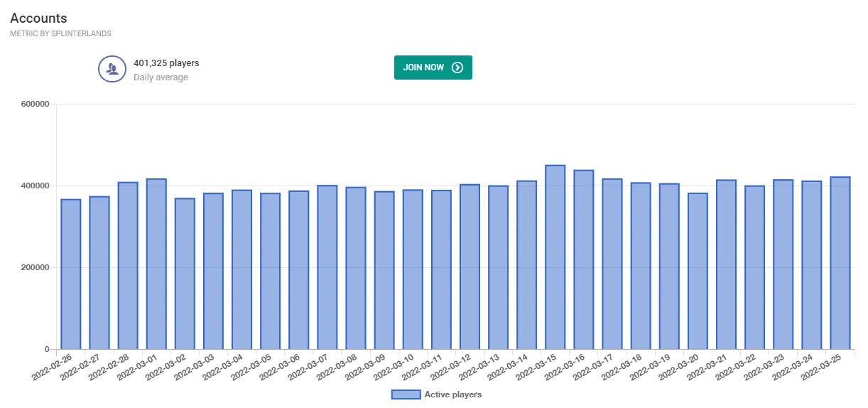Click the JOIN NOW button
Screen dimensions: 868x408
[x=433, y=68]
